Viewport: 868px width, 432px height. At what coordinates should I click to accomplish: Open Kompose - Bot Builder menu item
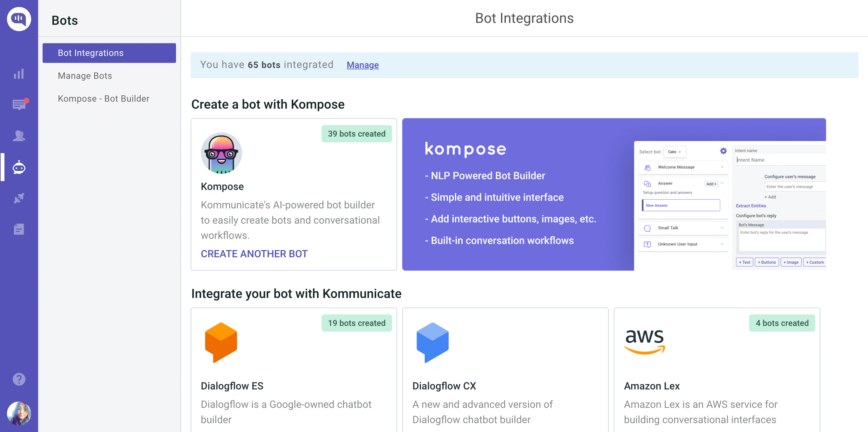tap(104, 98)
